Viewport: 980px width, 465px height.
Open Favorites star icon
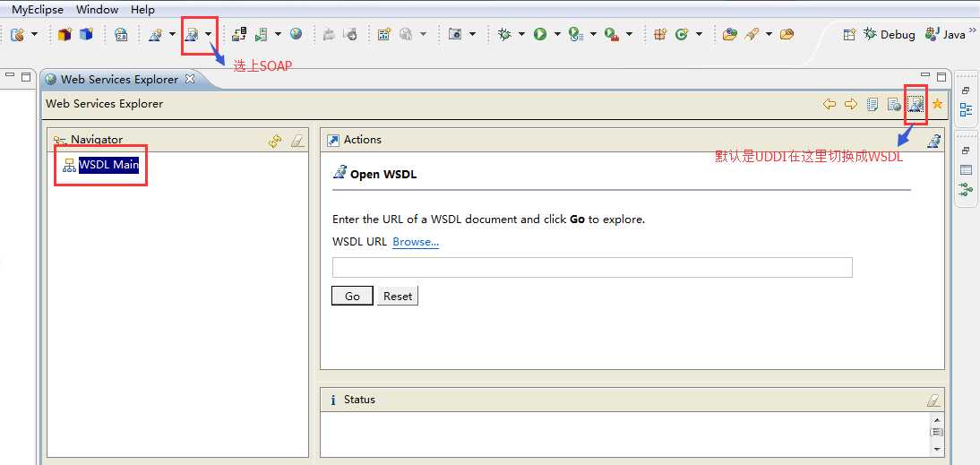coord(937,104)
